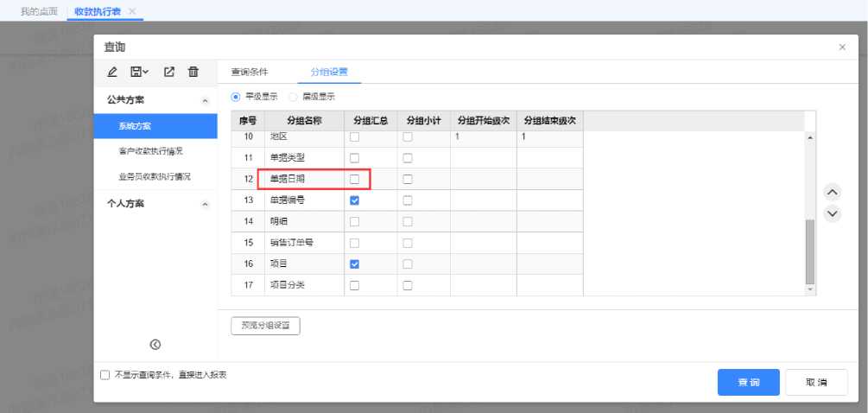Viewport: 868px width, 413px height.
Task: Click the 分组小计 column header
Action: (x=423, y=121)
